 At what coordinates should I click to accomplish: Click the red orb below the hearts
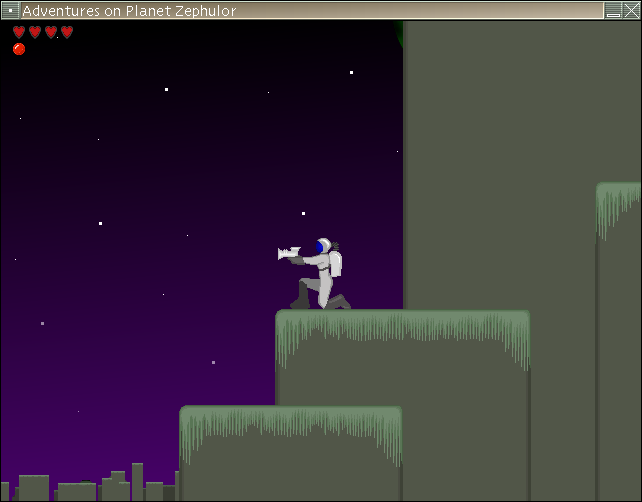[x=19, y=49]
